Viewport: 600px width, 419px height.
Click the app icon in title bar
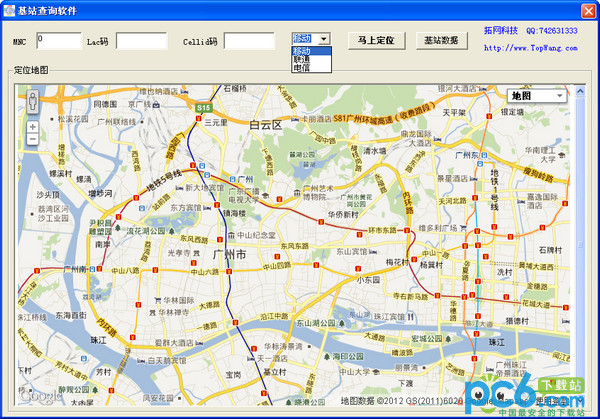click(x=10, y=8)
